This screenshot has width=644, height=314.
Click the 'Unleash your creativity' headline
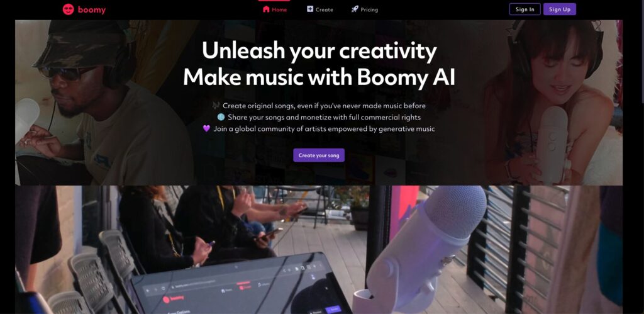pyautogui.click(x=319, y=51)
